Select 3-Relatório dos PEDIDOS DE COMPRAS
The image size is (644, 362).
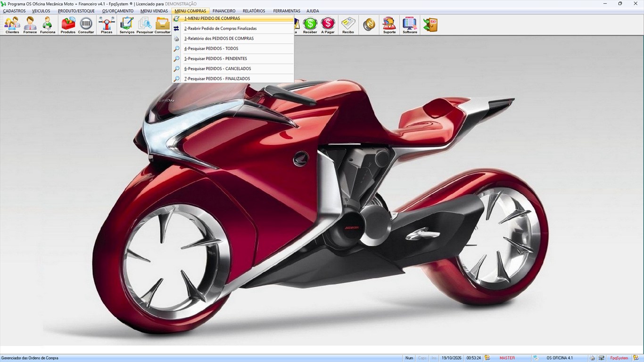click(x=233, y=39)
